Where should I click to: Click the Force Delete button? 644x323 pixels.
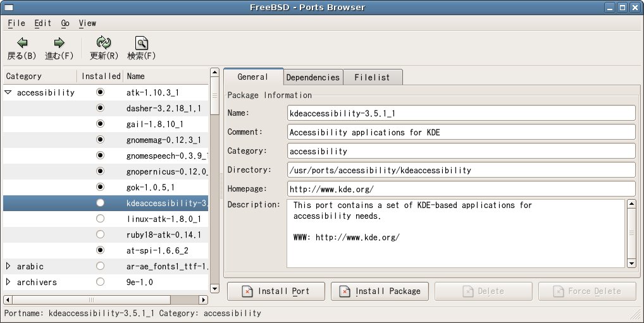(587, 291)
